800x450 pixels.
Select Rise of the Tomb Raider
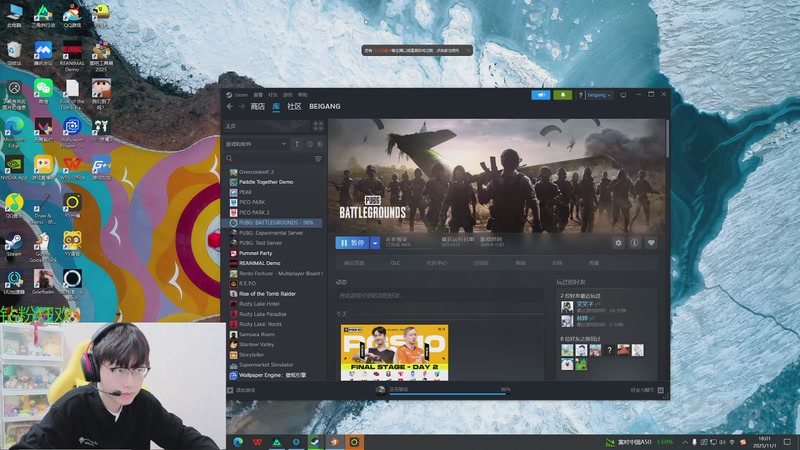click(267, 294)
